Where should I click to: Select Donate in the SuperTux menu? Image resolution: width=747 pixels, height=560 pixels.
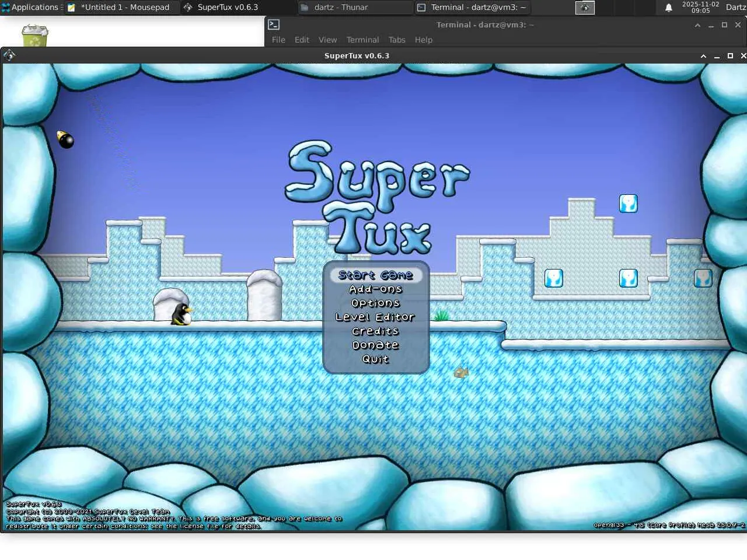tap(375, 345)
